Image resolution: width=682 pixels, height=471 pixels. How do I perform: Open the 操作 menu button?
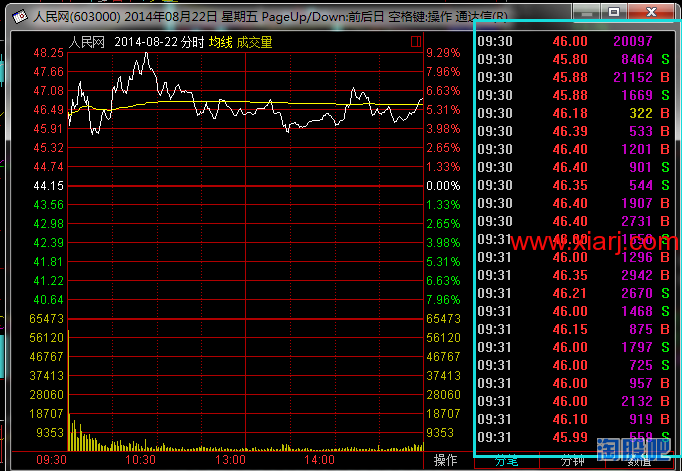pyautogui.click(x=445, y=460)
